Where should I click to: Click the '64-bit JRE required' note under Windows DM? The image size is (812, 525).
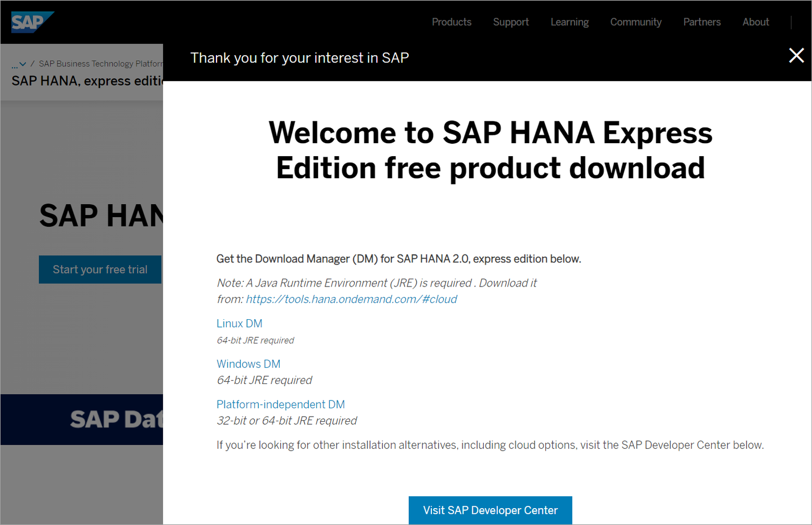(x=264, y=381)
